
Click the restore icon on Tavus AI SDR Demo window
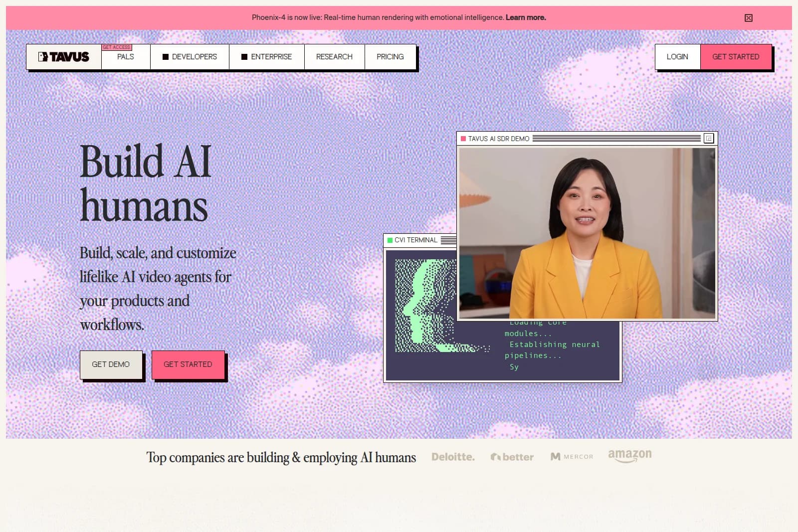709,139
